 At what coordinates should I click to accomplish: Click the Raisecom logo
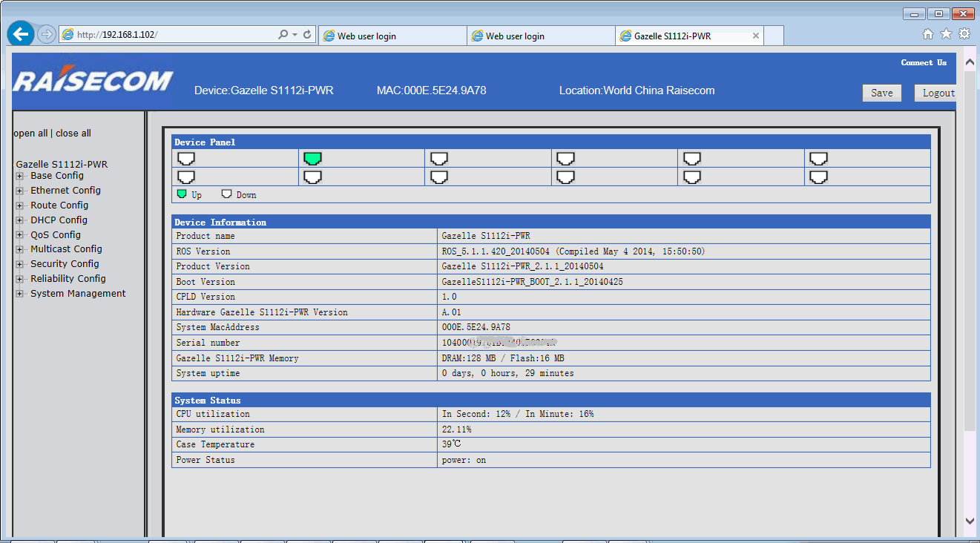(x=93, y=81)
